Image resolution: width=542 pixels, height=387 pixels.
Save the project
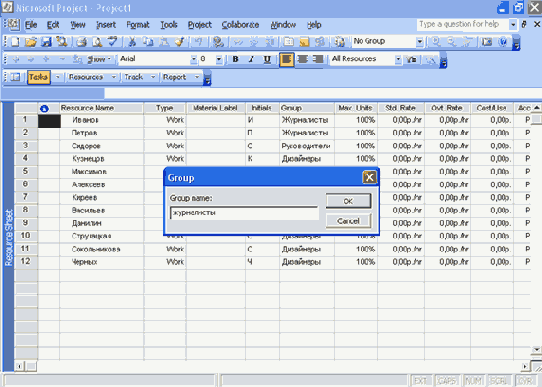pyautogui.click(x=46, y=42)
